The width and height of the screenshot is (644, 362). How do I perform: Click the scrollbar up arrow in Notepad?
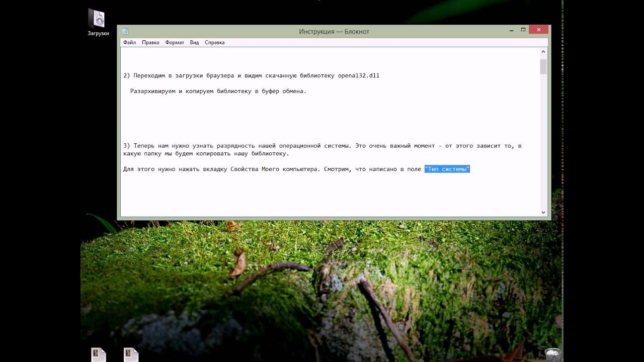(x=543, y=52)
